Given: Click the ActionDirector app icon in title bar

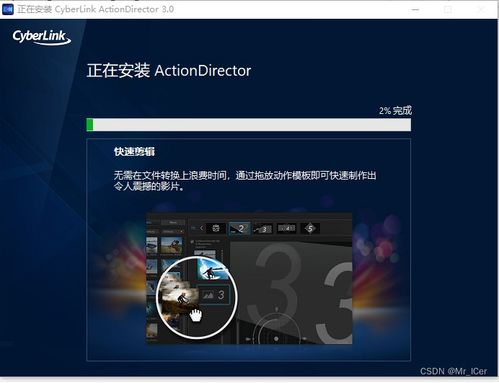Looking at the screenshot, I should point(8,9).
